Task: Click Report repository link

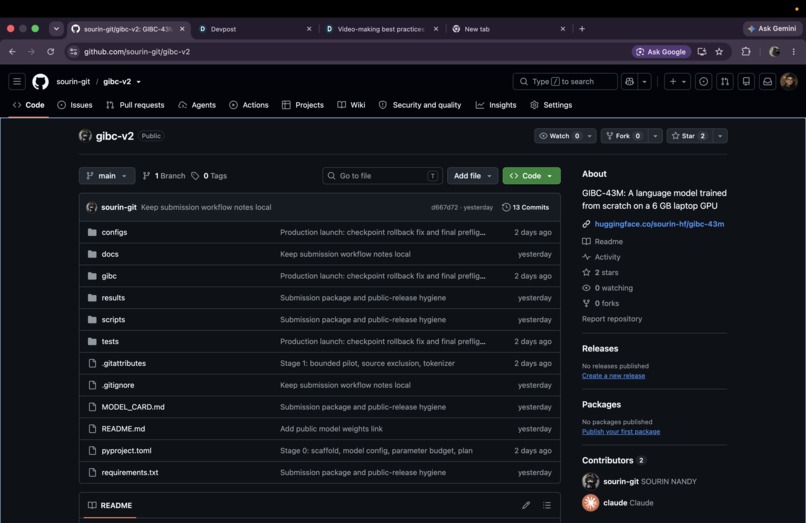Action: click(612, 319)
